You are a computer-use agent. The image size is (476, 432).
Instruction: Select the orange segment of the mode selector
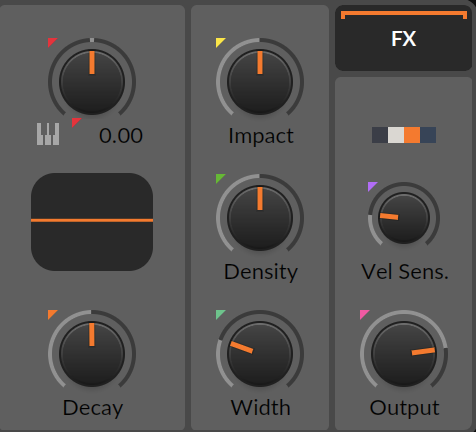coord(412,135)
